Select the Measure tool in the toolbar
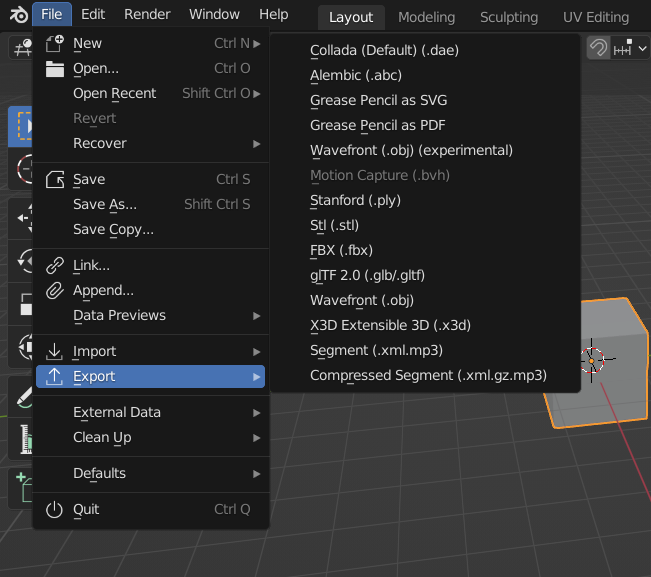The height and width of the screenshot is (577, 651). pos(21,439)
